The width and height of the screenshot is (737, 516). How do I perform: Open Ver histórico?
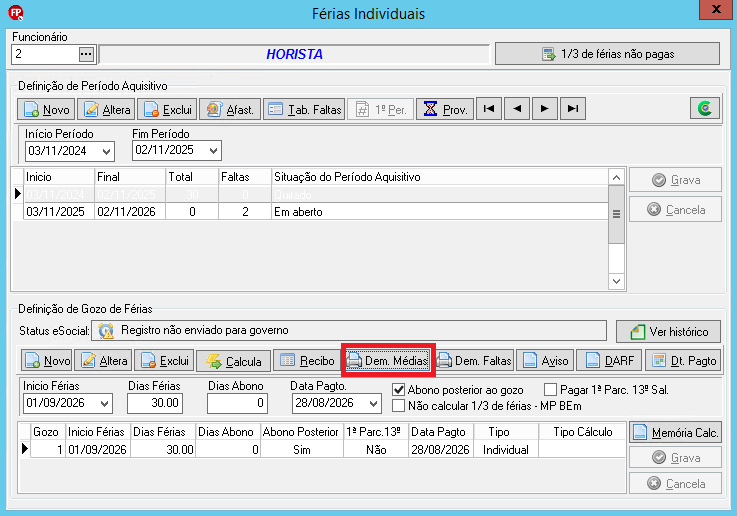point(668,331)
